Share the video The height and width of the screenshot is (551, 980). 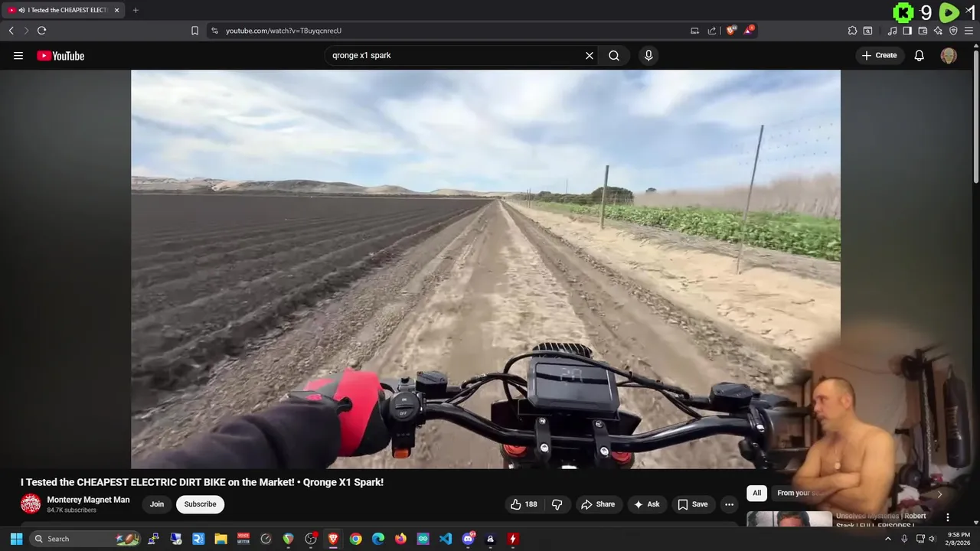598,504
